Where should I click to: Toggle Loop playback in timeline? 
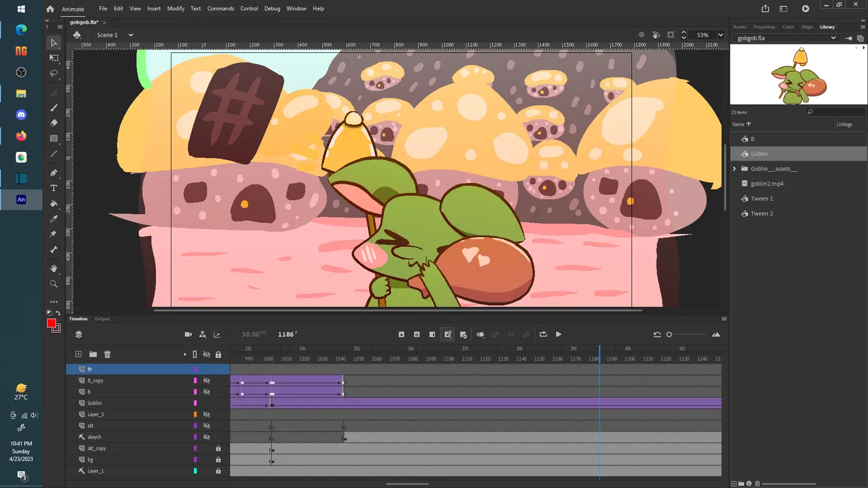tap(542, 334)
